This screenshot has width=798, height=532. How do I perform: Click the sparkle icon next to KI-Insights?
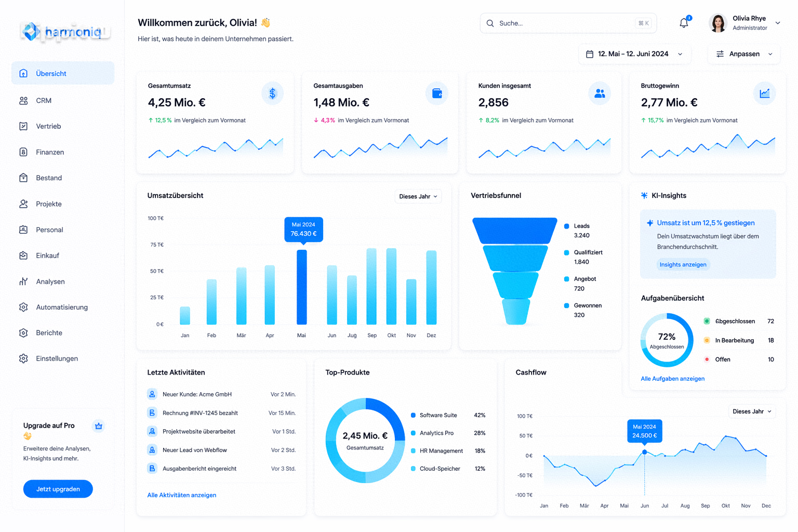click(644, 195)
